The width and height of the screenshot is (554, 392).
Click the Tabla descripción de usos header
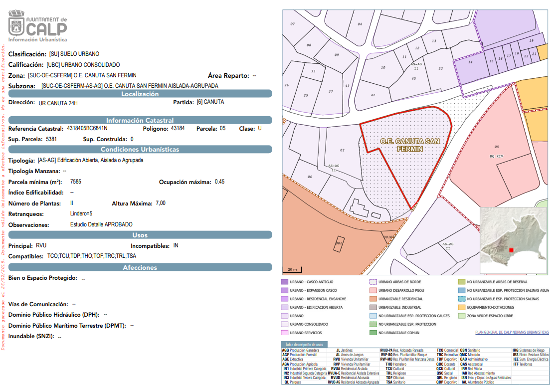pyautogui.click(x=305, y=345)
